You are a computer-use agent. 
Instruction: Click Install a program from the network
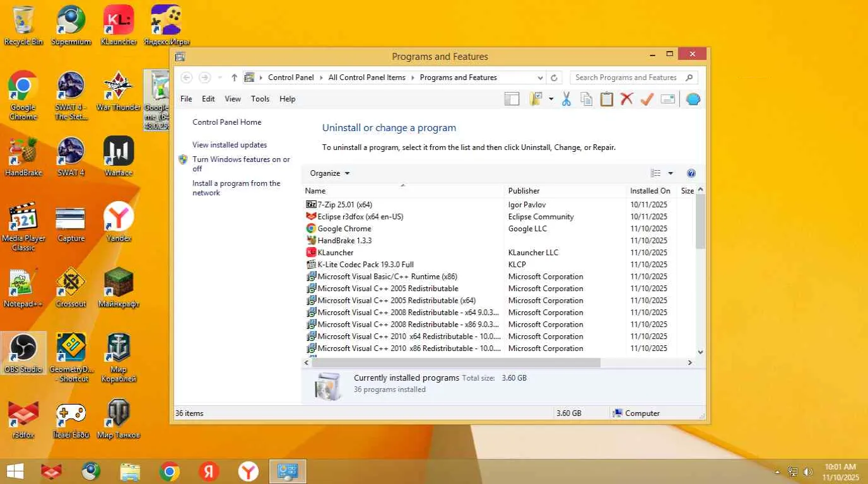[x=236, y=188]
